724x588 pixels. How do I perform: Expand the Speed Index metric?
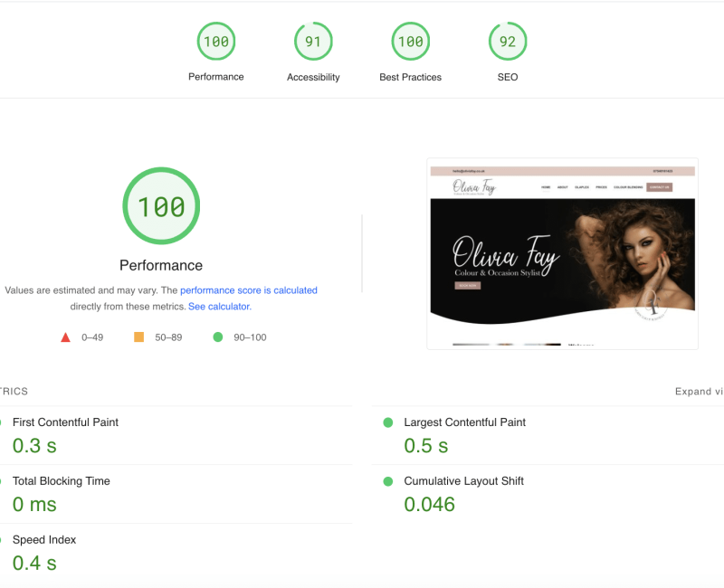point(44,540)
